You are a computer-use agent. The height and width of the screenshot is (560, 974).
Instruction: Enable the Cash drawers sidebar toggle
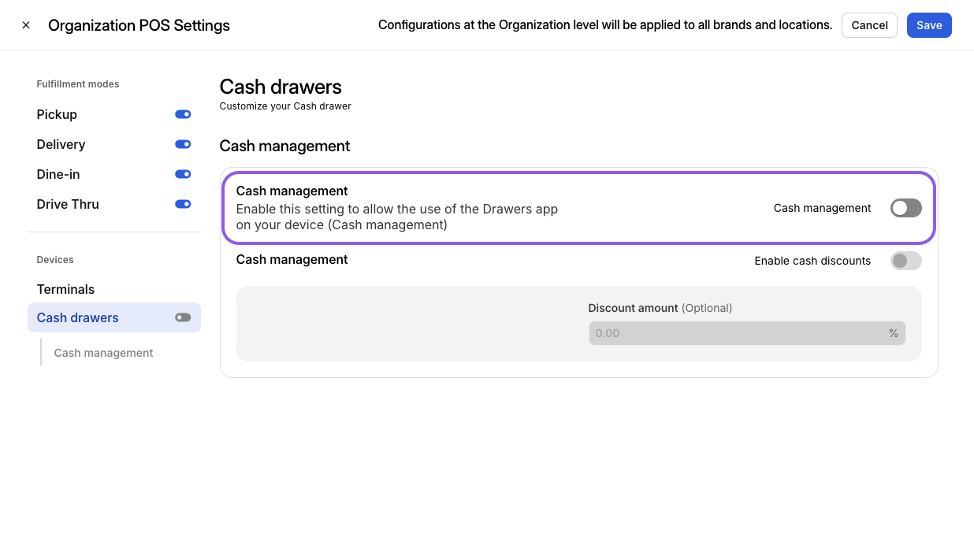point(183,317)
